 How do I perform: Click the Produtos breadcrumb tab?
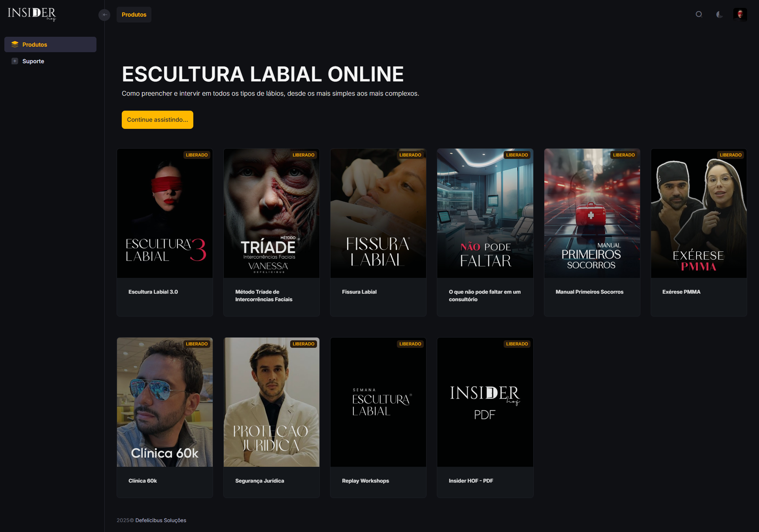(134, 15)
